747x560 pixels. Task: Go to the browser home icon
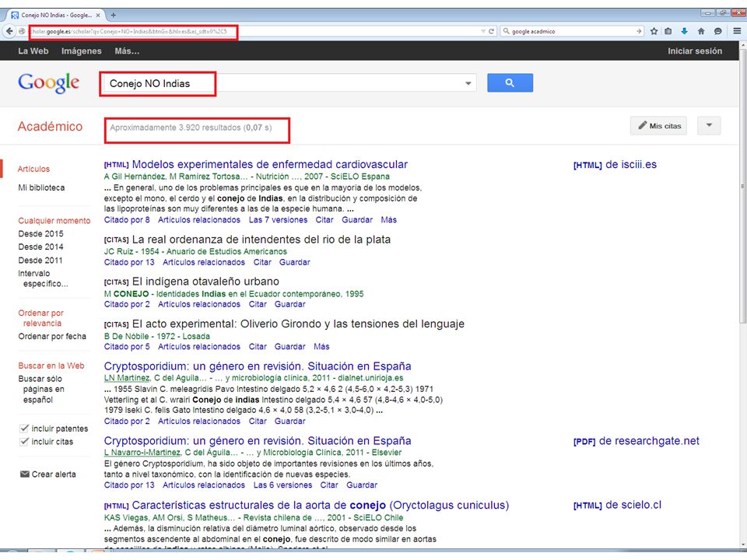[x=701, y=31]
